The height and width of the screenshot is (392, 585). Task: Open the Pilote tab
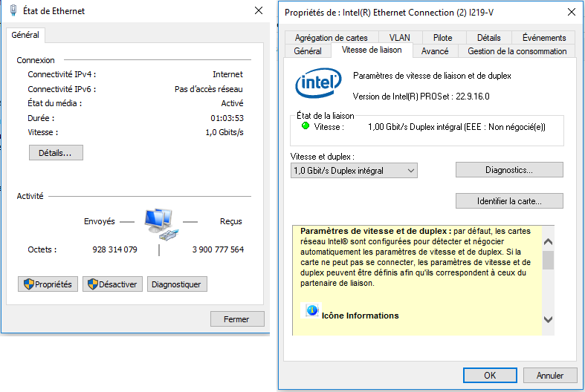442,38
